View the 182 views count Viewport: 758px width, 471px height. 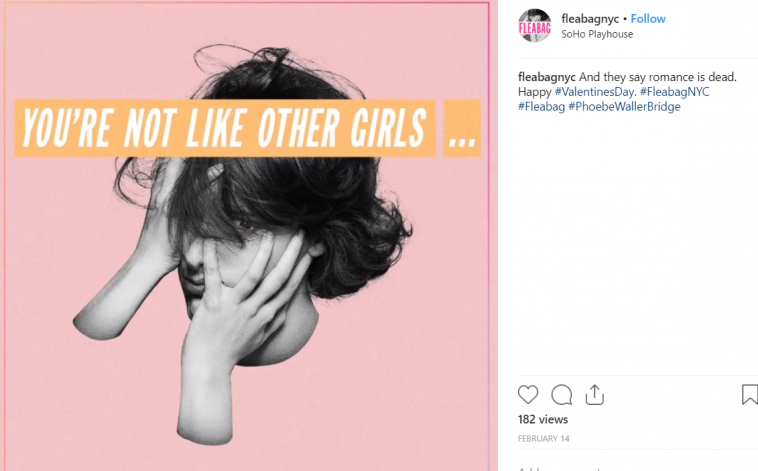pos(543,419)
